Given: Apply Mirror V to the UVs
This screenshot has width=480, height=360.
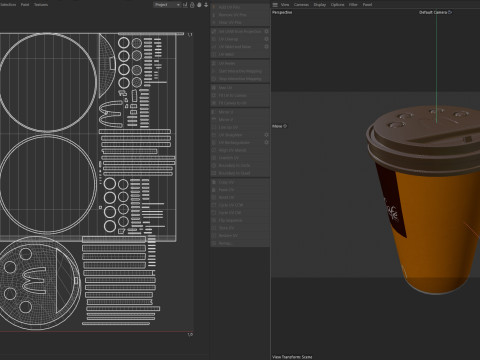Looking at the screenshot, I should (240, 119).
